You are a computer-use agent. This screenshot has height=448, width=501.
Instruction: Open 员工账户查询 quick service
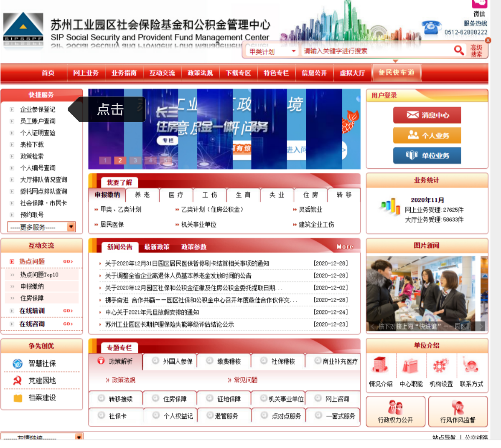[x=38, y=121]
